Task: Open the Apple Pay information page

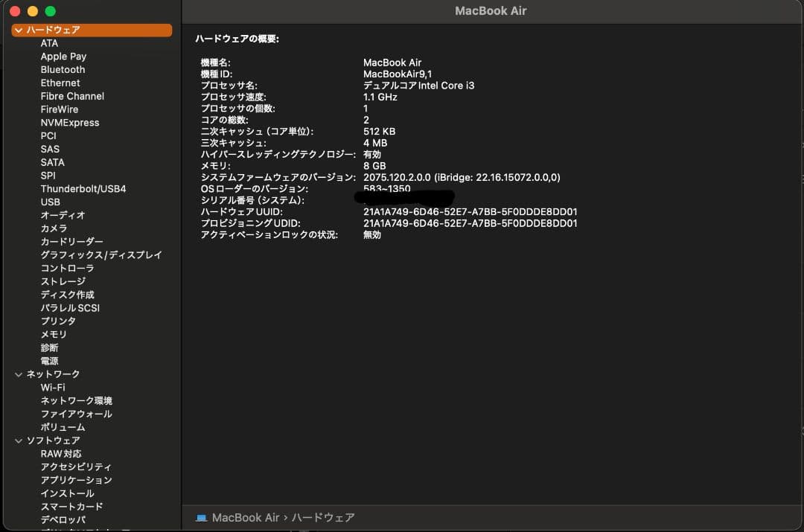Action: [x=63, y=56]
